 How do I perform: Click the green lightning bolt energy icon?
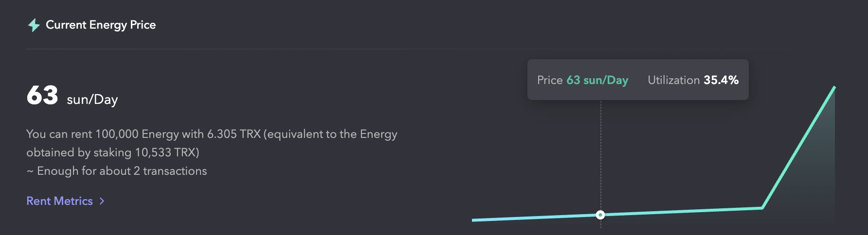(34, 25)
